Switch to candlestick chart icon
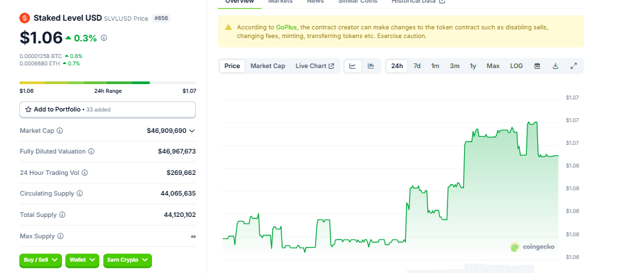Viewport: 644px width, 273px height. pos(371,66)
